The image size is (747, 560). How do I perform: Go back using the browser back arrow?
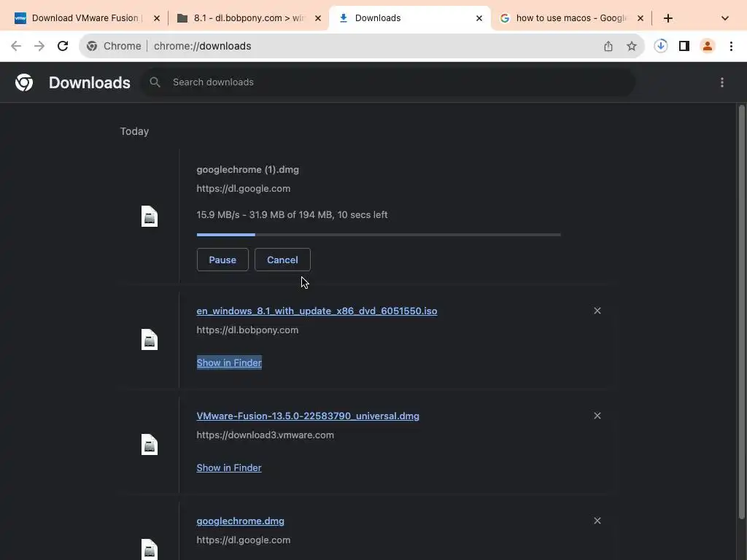(x=16, y=46)
